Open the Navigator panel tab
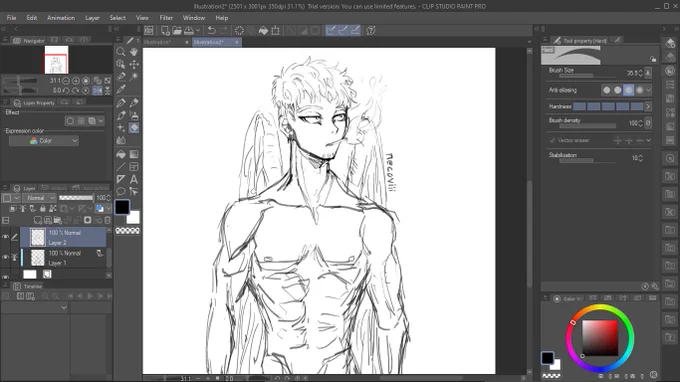 29,40
